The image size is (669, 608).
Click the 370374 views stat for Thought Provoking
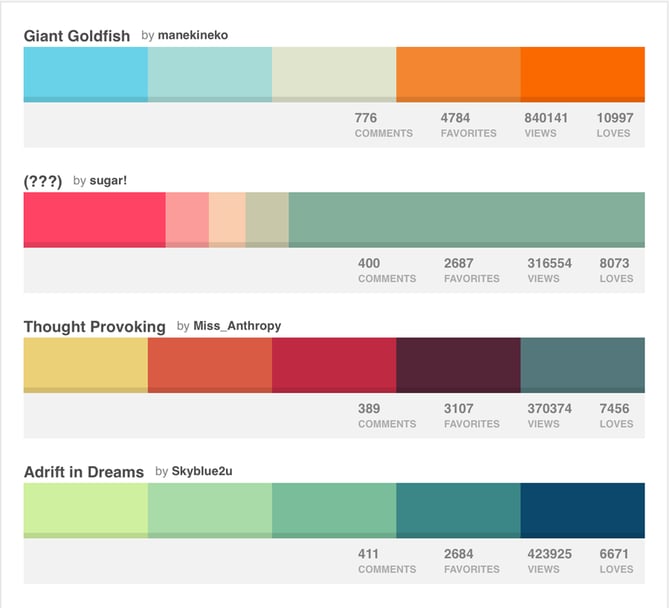coord(549,415)
